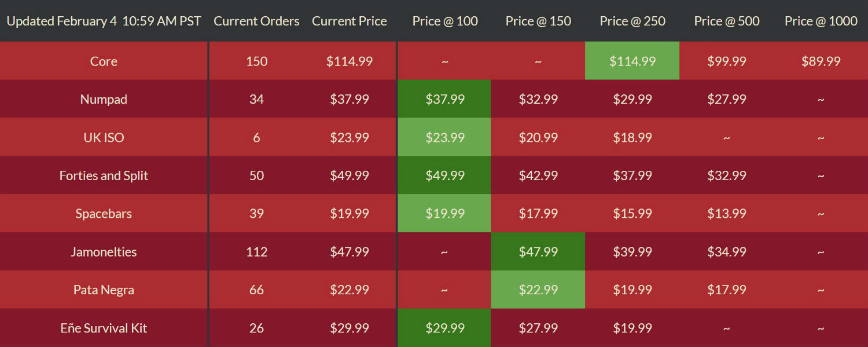868x347 pixels.
Task: Select the Jamonelties row label
Action: pyautogui.click(x=104, y=252)
